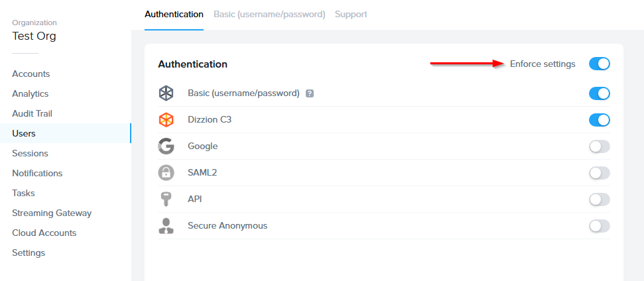Enable Google authentication toggle

click(599, 146)
